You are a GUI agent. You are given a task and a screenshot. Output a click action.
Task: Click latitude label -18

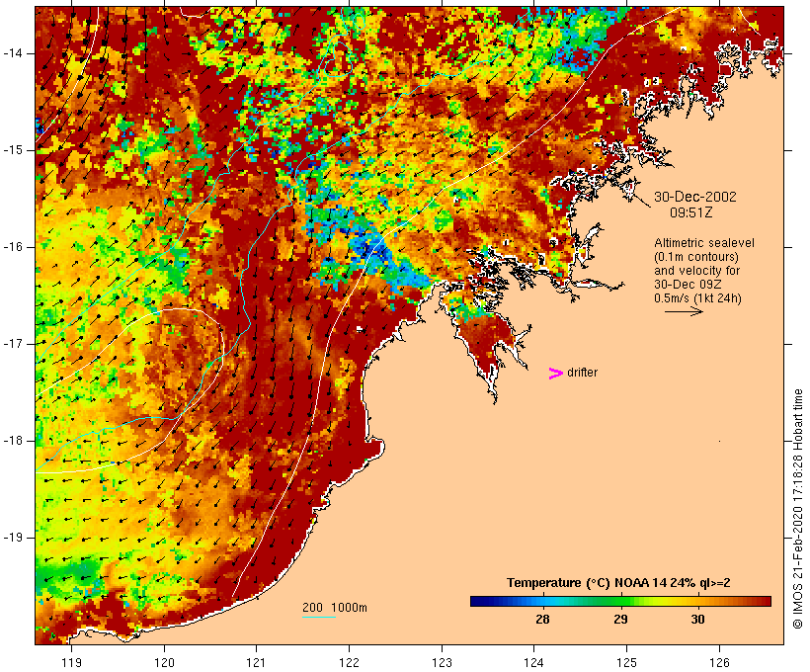[12, 441]
